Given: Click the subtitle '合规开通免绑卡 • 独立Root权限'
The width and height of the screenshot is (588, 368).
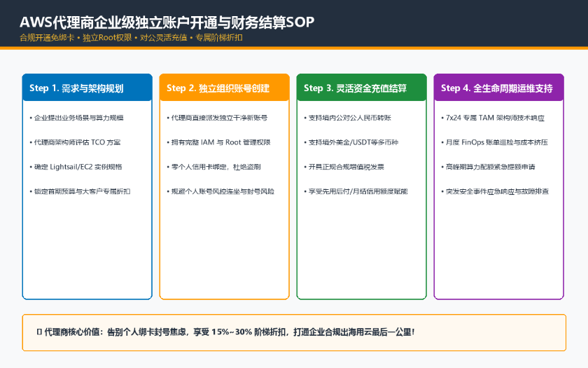Looking at the screenshot, I should point(76,38).
